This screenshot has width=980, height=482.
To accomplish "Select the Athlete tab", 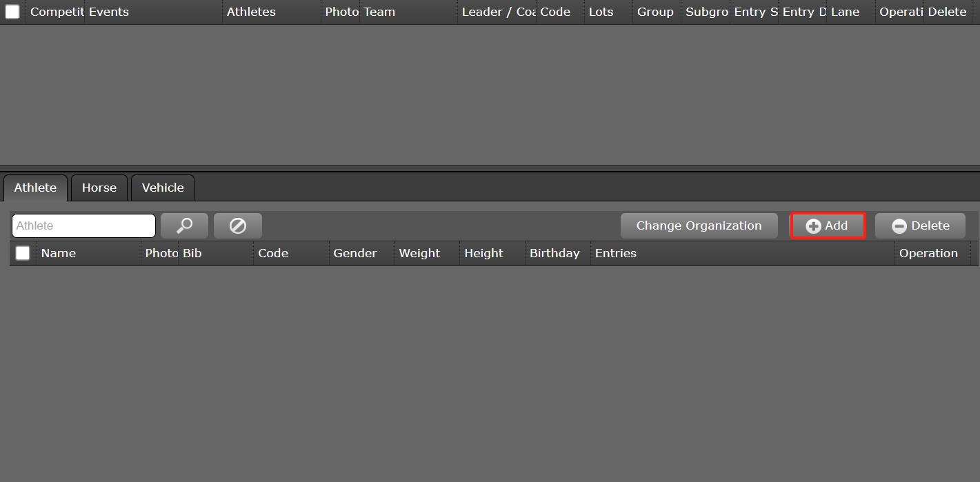I will [35, 188].
